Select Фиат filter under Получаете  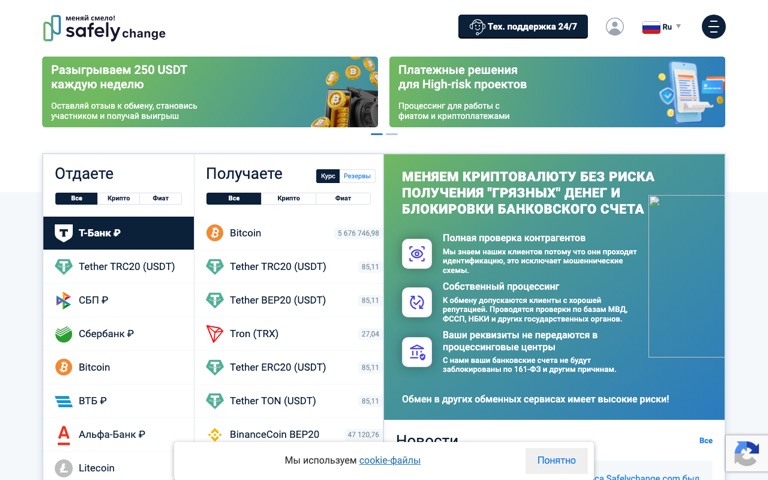pyautogui.click(x=343, y=198)
